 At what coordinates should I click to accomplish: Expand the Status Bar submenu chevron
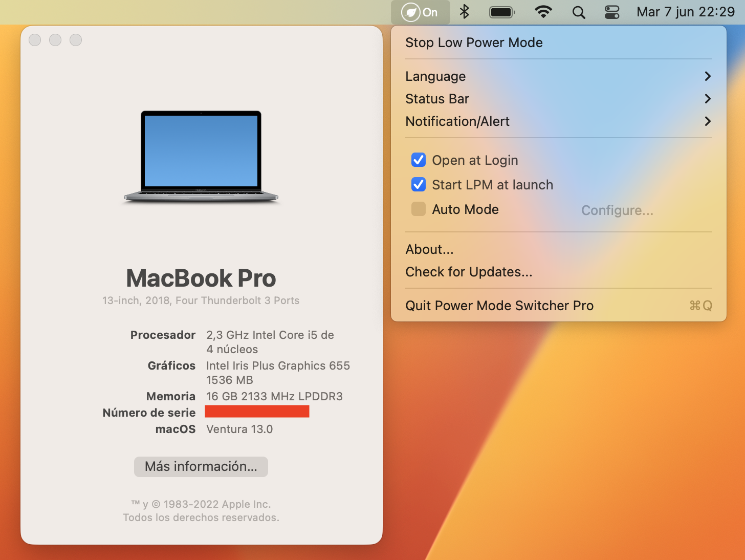708,99
